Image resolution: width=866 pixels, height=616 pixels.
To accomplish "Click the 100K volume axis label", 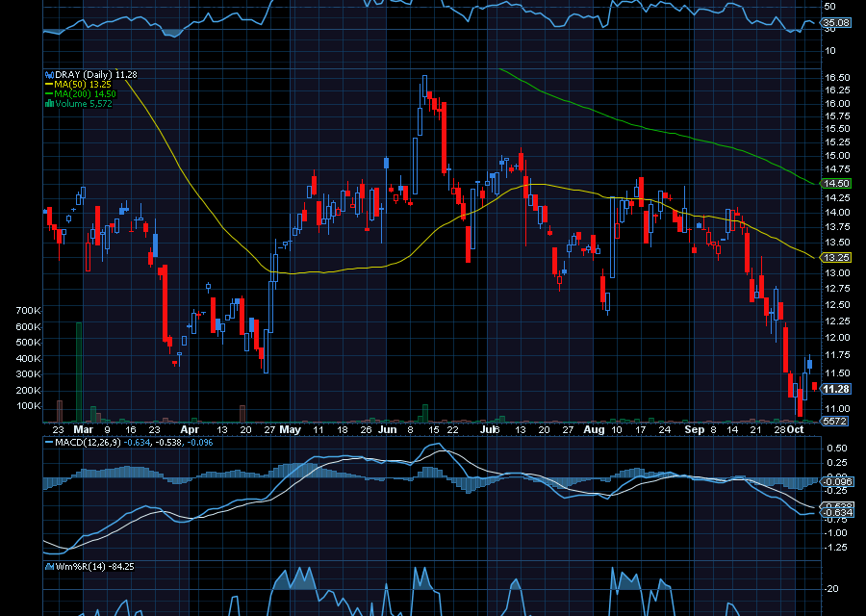I will pyautogui.click(x=28, y=405).
